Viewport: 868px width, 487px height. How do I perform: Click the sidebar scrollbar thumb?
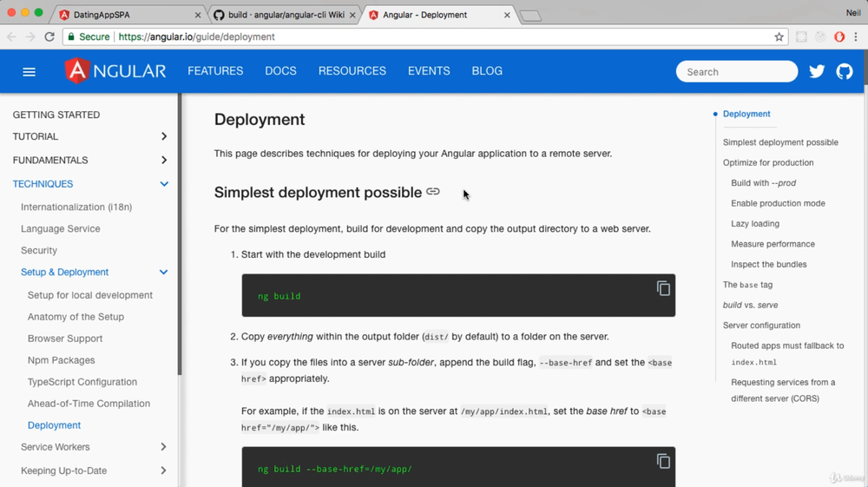[x=180, y=234]
